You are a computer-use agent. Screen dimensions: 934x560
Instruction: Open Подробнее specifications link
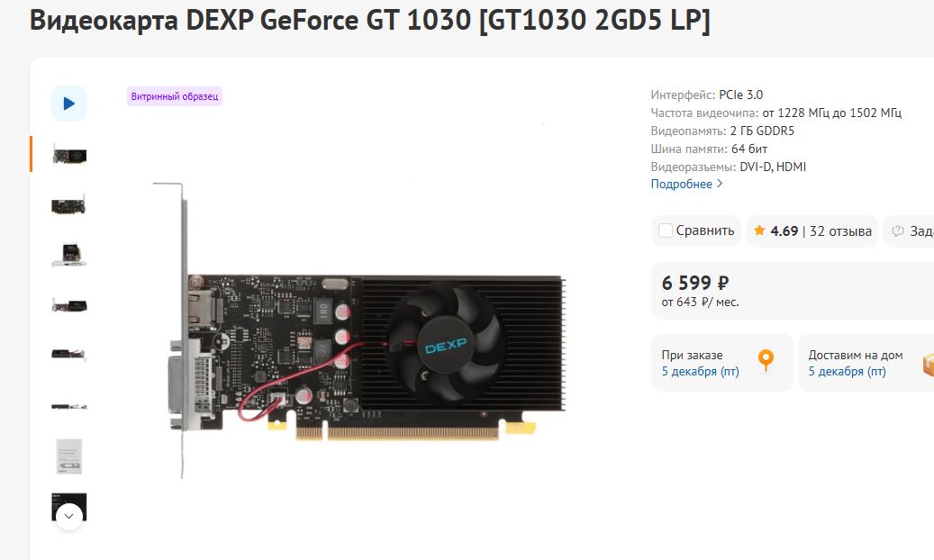coord(682,184)
